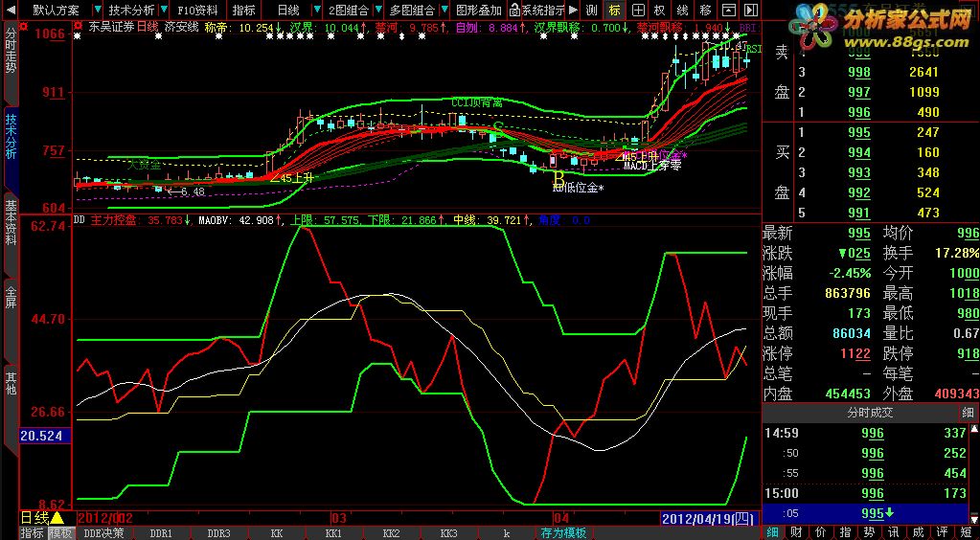Click the 默认方案 scheme button
This screenshot has height=540, width=980.
tap(57, 10)
